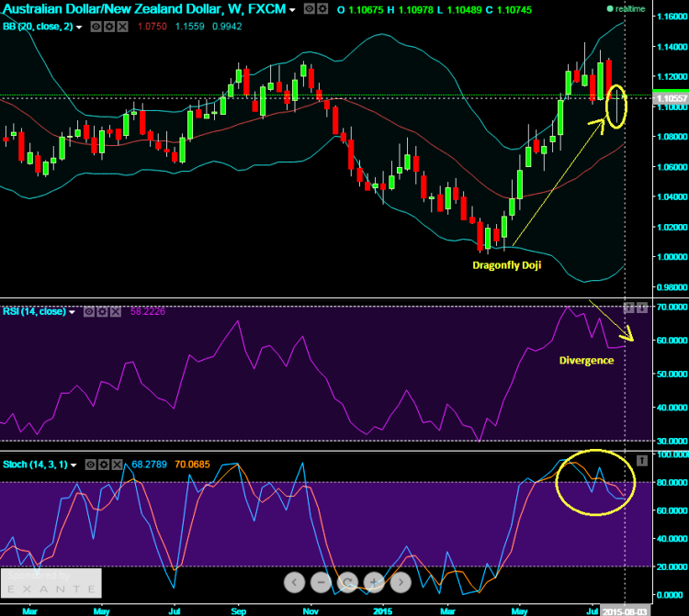Screen dimensions: 689x616
Task: Open RSI indicator settings gear
Action: [x=102, y=312]
